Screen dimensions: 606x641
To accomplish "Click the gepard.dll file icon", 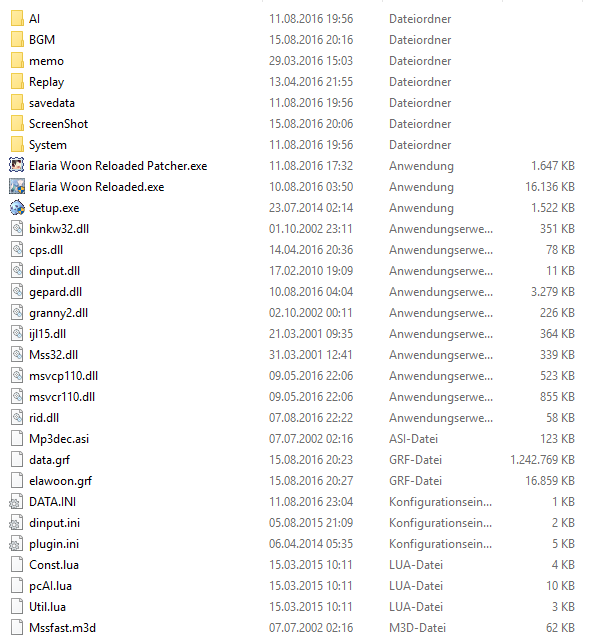I will (17, 292).
